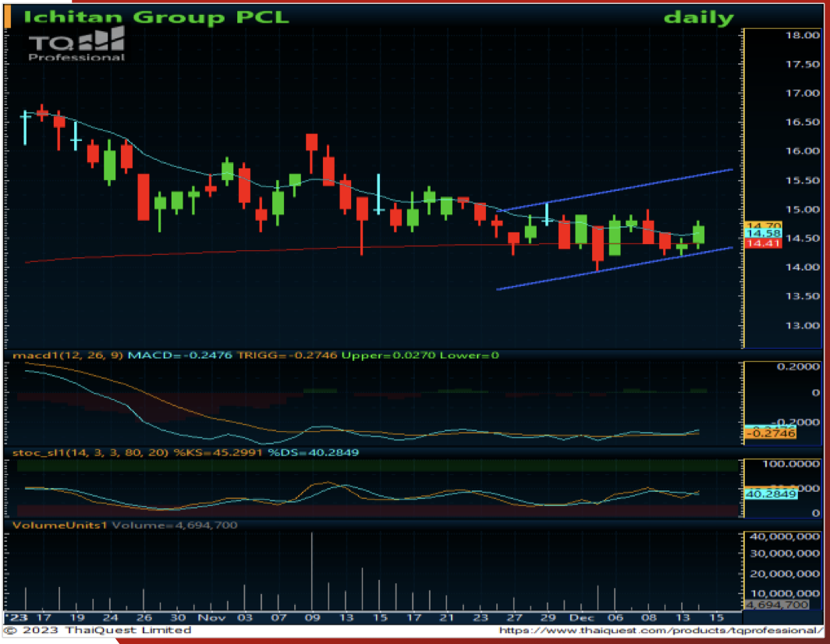Click the gray 4,694,700 volume axis tag

777,605
